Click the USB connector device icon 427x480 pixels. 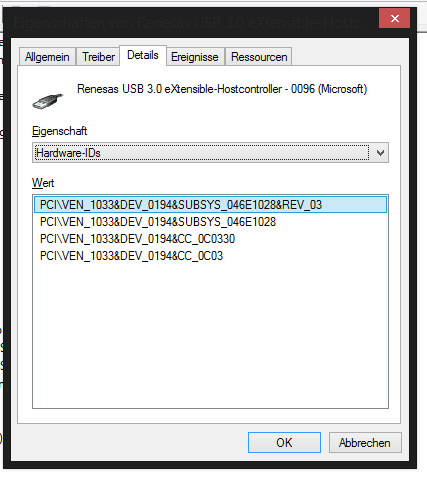click(48, 101)
